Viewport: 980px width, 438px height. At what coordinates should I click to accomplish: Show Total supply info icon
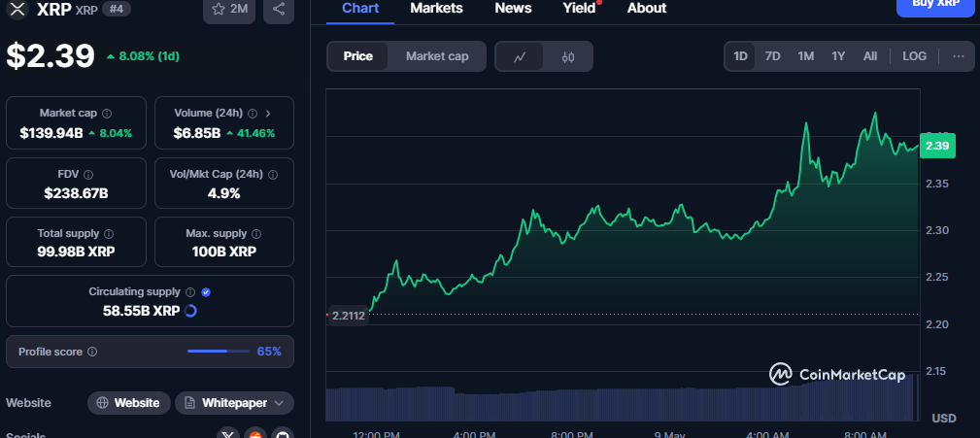tap(109, 234)
